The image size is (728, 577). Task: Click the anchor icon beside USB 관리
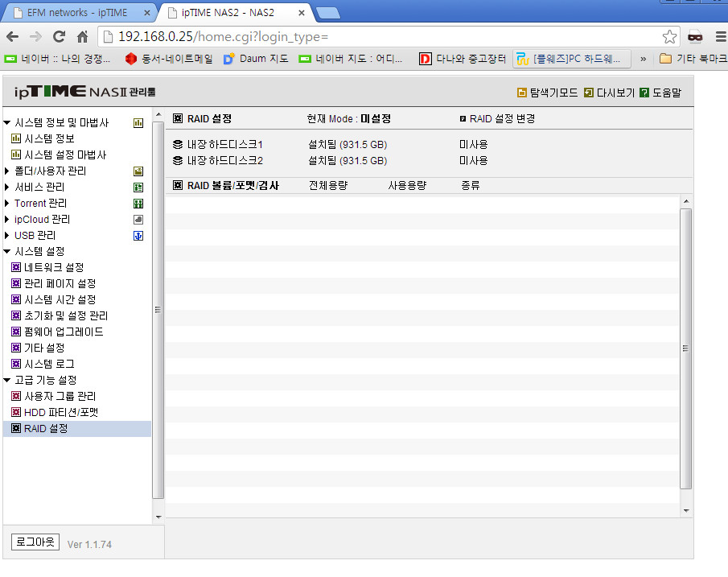pos(138,236)
